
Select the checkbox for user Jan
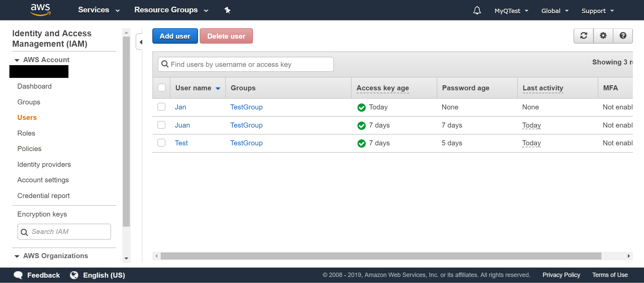[161, 107]
